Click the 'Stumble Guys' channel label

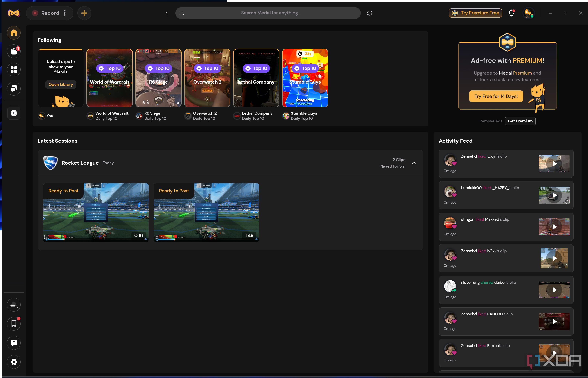304,113
